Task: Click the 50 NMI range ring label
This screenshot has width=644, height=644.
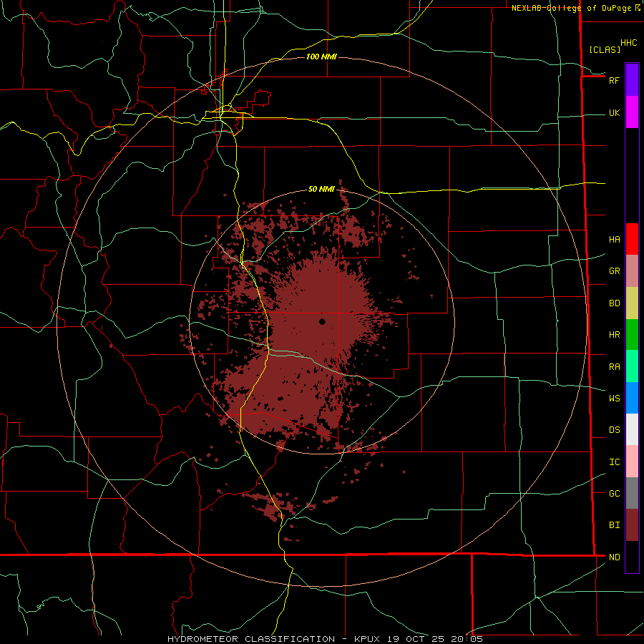Action: [321, 189]
